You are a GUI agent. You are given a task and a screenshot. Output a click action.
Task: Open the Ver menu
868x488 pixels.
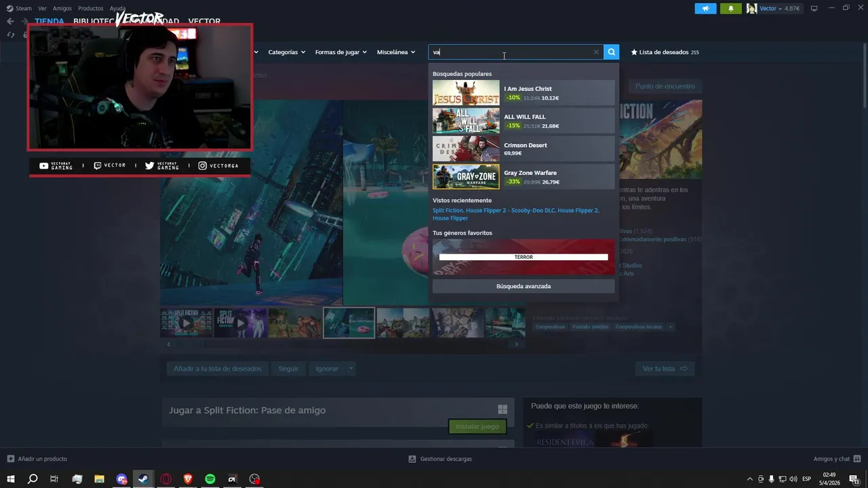point(42,9)
